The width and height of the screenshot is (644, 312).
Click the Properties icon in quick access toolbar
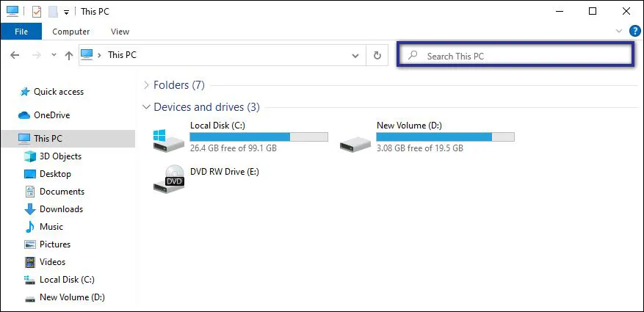pyautogui.click(x=37, y=12)
